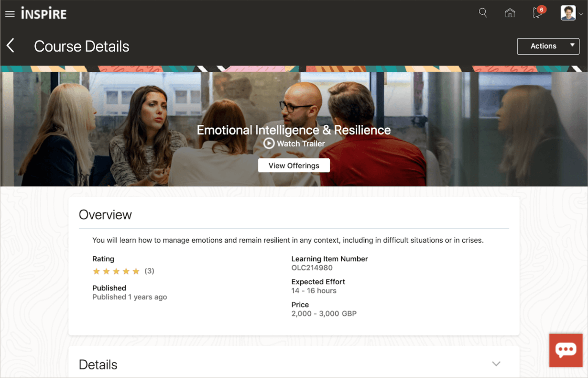Expand the Details section chevron
The height and width of the screenshot is (378, 588).
tap(496, 364)
